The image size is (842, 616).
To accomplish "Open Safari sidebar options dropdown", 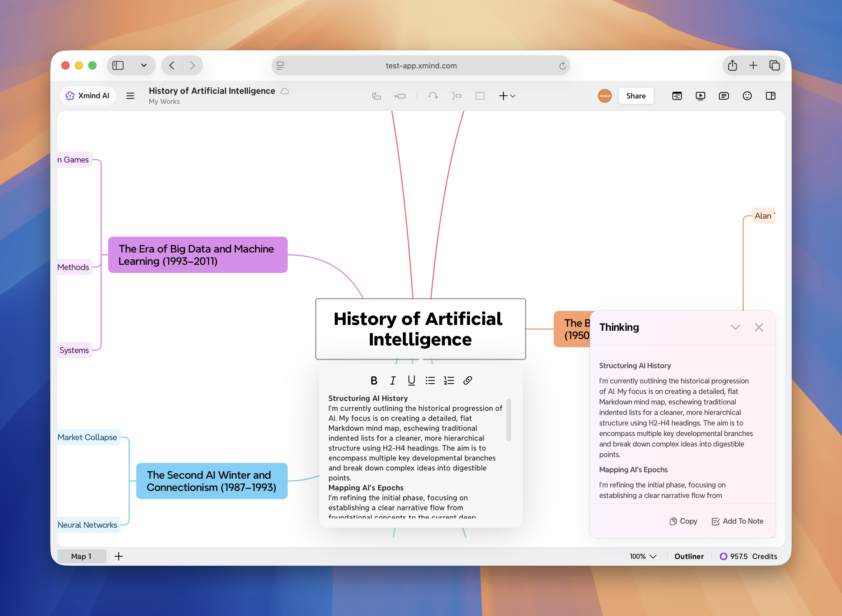I will click(x=144, y=66).
